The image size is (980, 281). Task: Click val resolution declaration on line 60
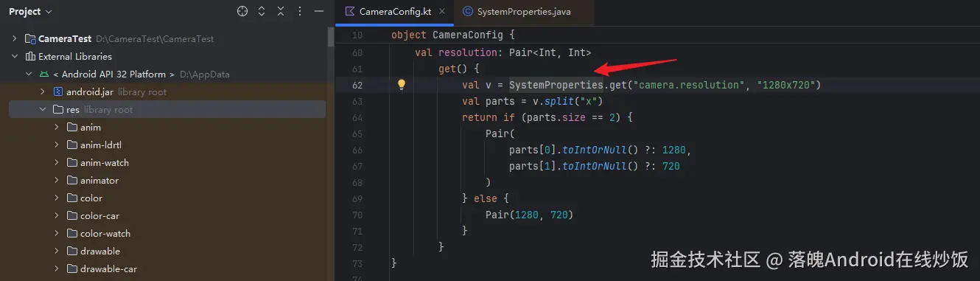click(x=503, y=52)
